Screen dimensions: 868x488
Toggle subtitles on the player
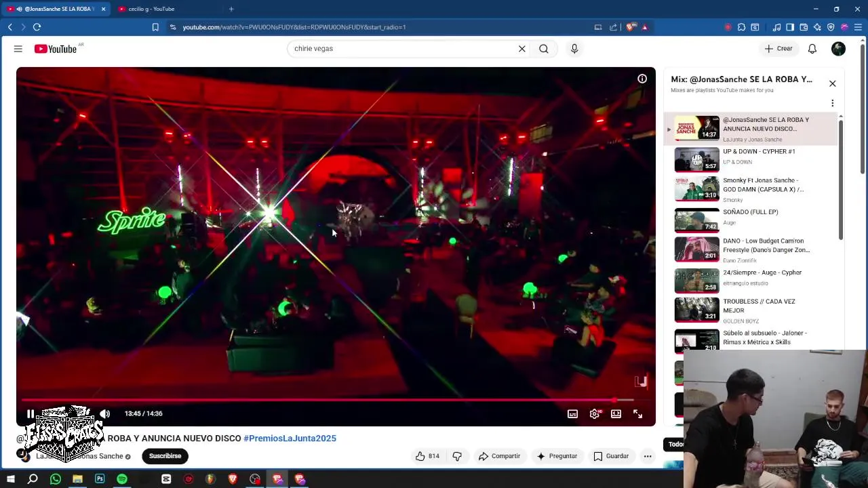[x=573, y=413]
